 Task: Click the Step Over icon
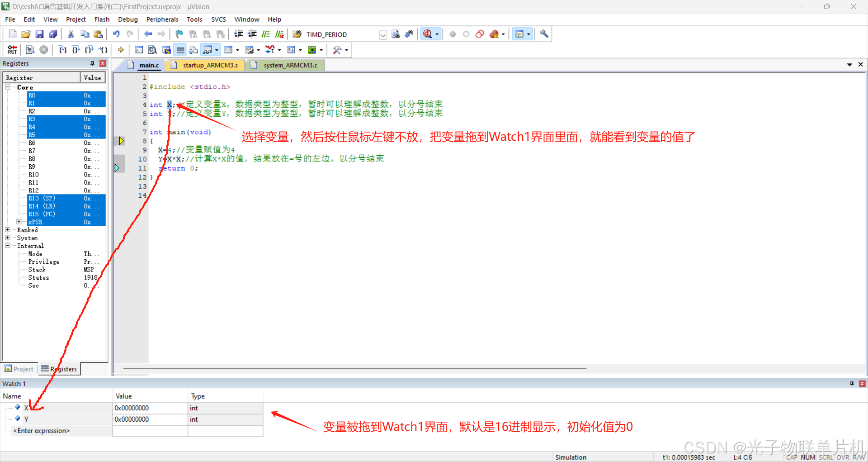point(76,50)
